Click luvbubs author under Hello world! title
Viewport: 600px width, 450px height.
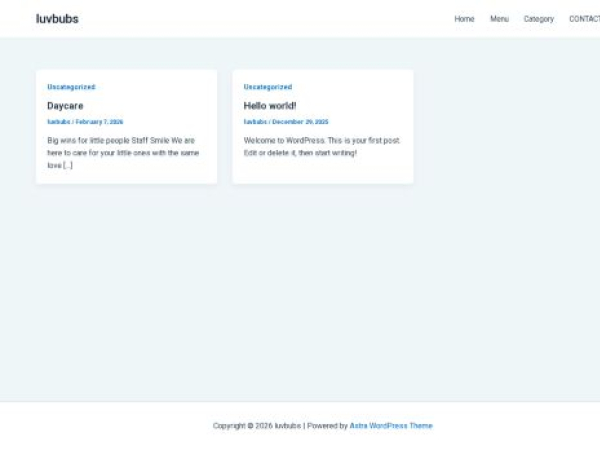255,122
